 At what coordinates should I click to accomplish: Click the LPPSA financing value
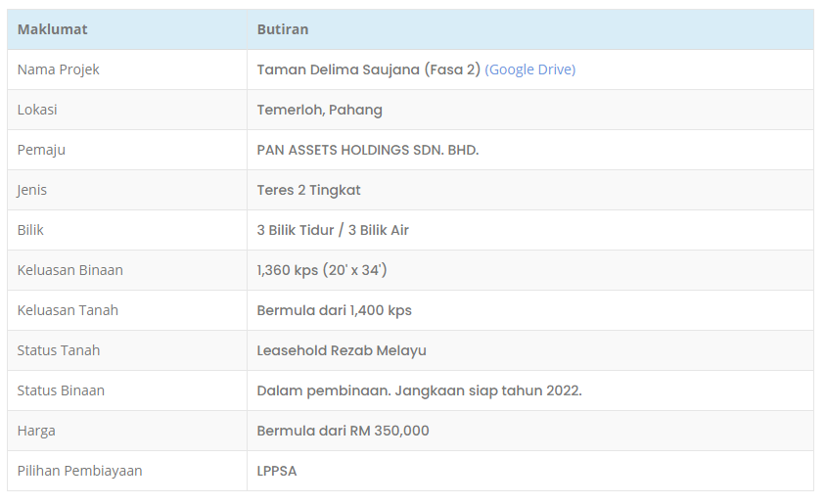[x=277, y=471]
